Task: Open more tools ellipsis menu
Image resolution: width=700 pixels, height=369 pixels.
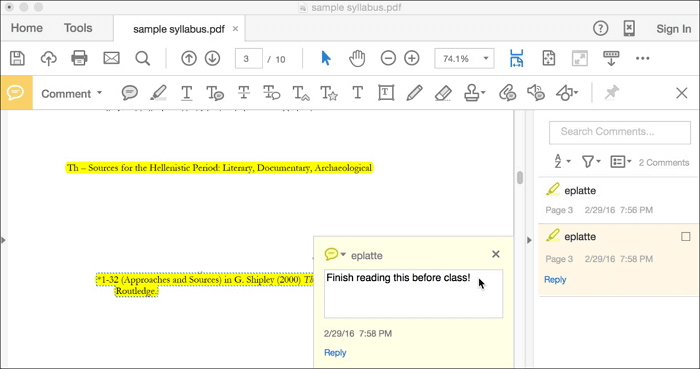Action: [642, 58]
